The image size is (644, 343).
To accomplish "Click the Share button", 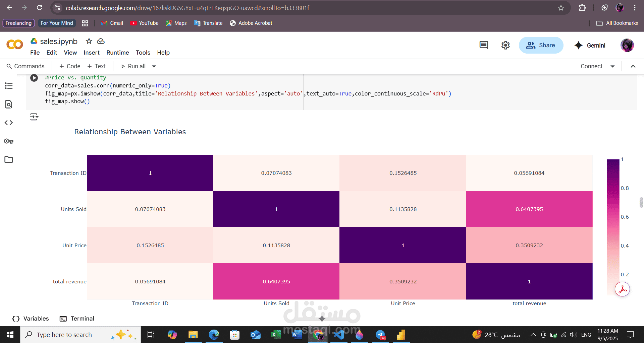I will pos(541,45).
